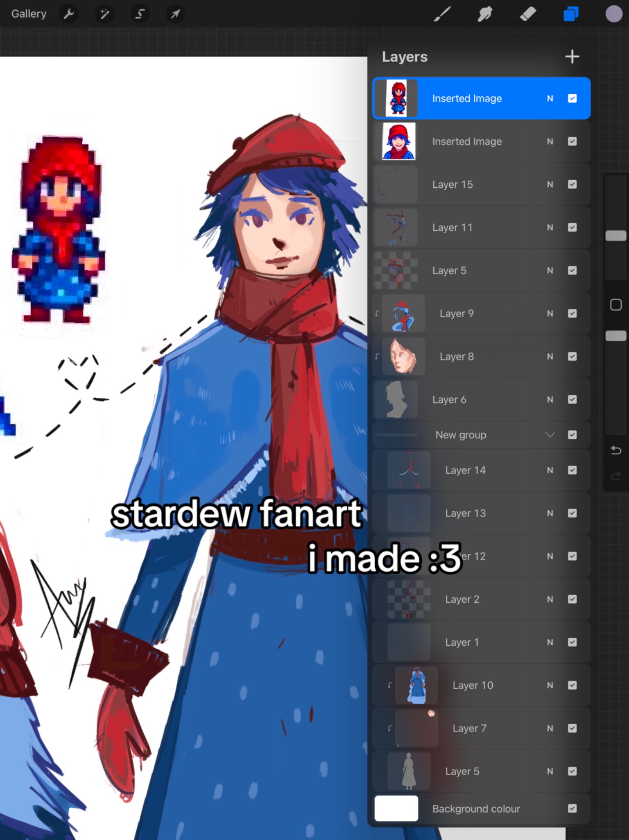629x840 pixels.
Task: Hide Layer 7 with its checkbox
Action: [x=572, y=728]
